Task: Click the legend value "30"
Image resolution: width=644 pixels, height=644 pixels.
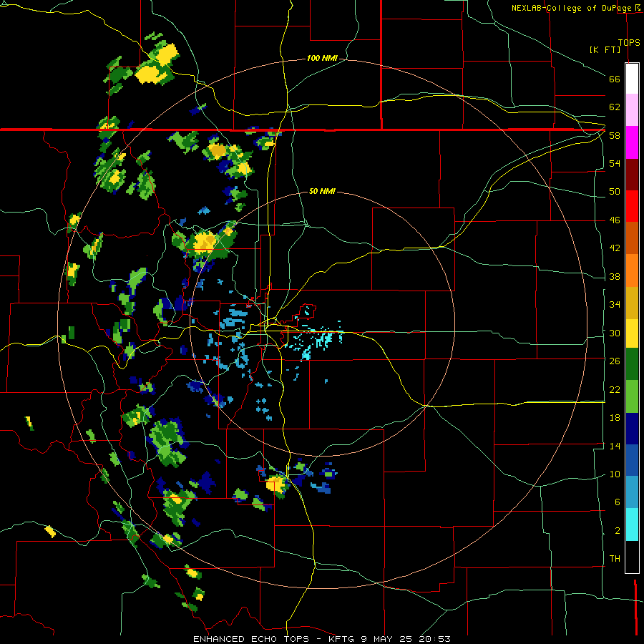Action: tap(615, 333)
